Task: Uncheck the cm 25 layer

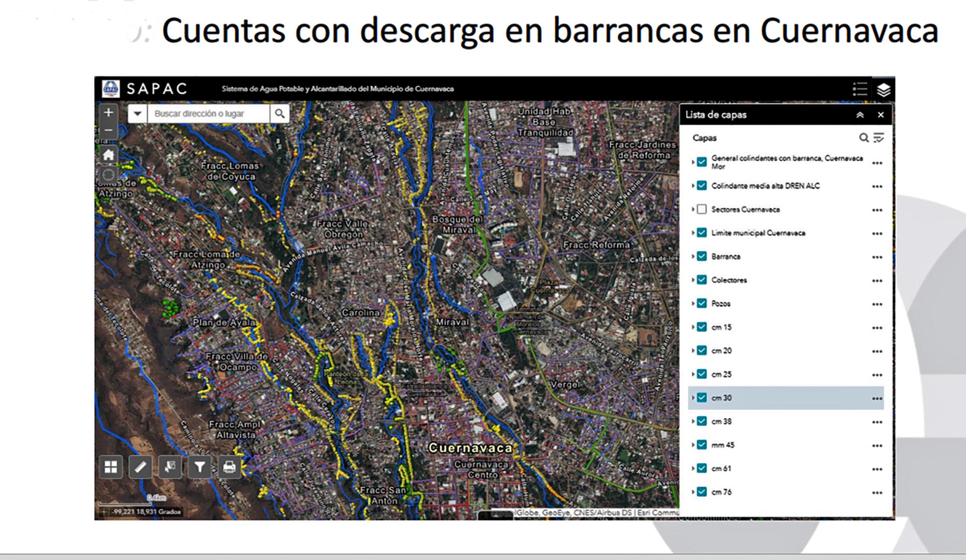Action: click(x=702, y=374)
